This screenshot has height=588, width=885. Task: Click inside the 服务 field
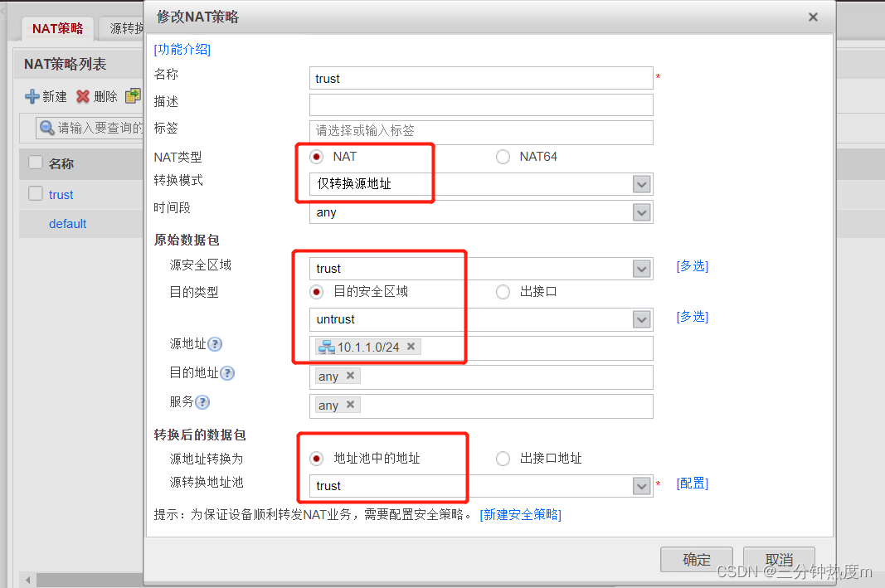coord(481,406)
